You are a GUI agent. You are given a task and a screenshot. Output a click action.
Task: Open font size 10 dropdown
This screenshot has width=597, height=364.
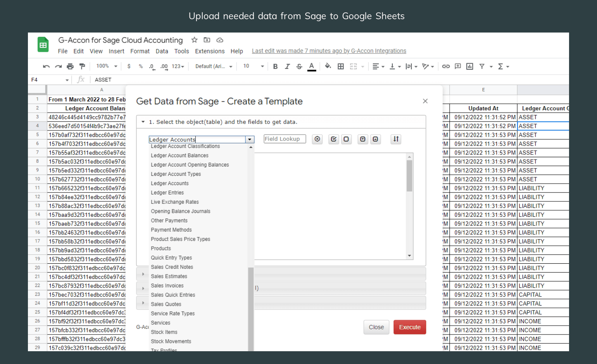(x=254, y=66)
